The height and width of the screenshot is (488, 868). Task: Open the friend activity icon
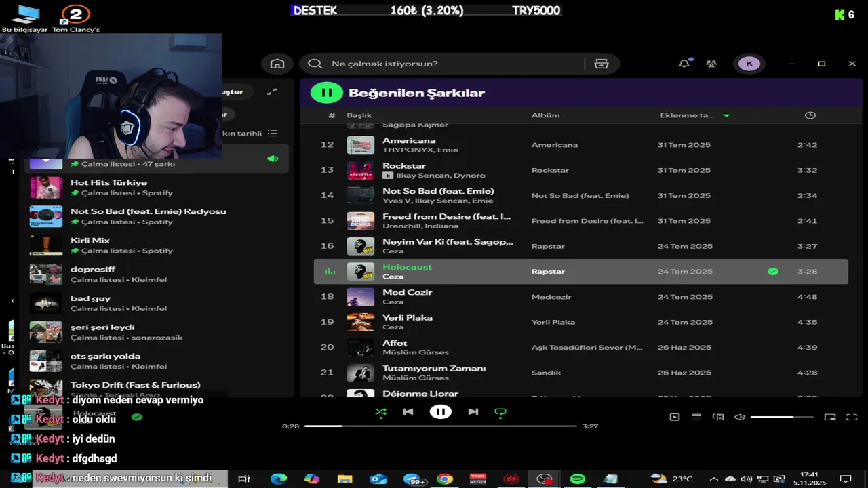711,64
